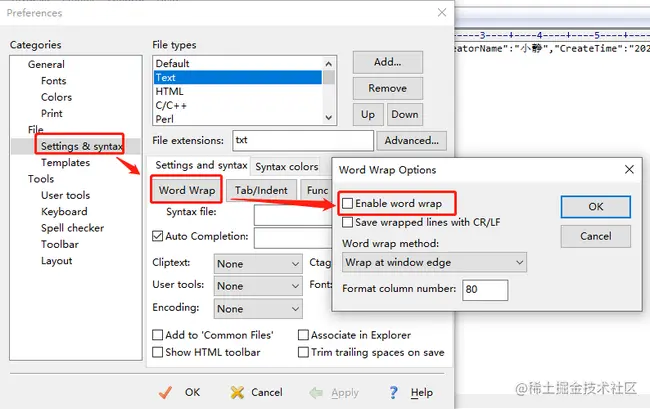Image resolution: width=650 pixels, height=409 pixels.
Task: Close the Word Wrap Options dialog
Action: 629,169
